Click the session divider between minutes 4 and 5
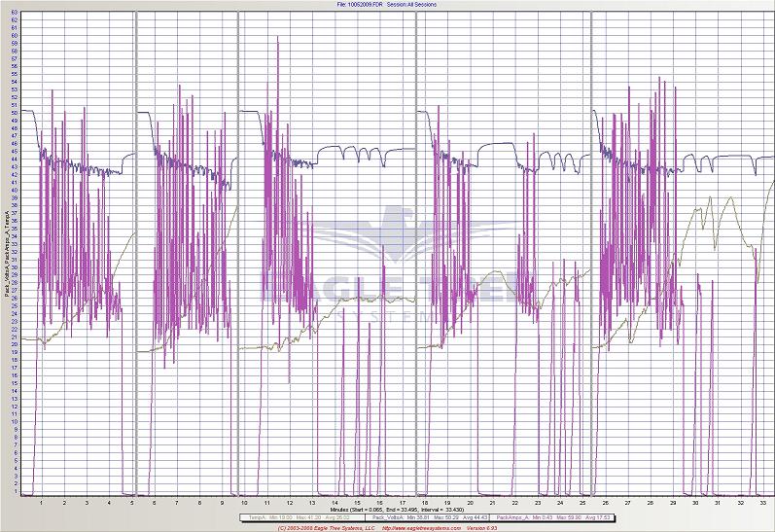Screen dimensions: 775x532 point(135,253)
